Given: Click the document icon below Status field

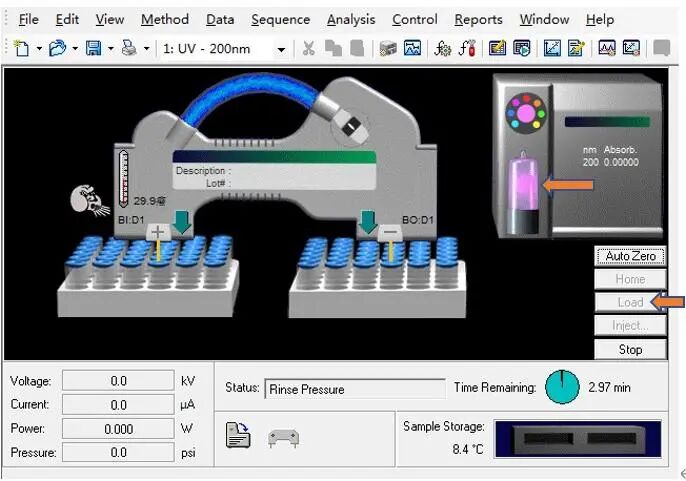Looking at the screenshot, I should [238, 437].
